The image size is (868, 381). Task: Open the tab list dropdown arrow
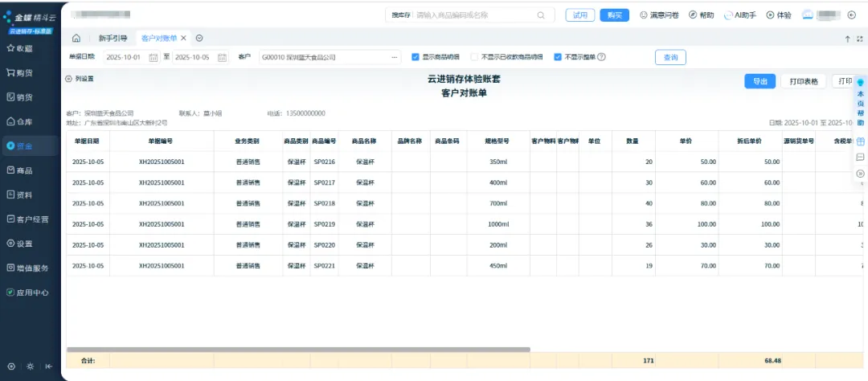tap(199, 38)
